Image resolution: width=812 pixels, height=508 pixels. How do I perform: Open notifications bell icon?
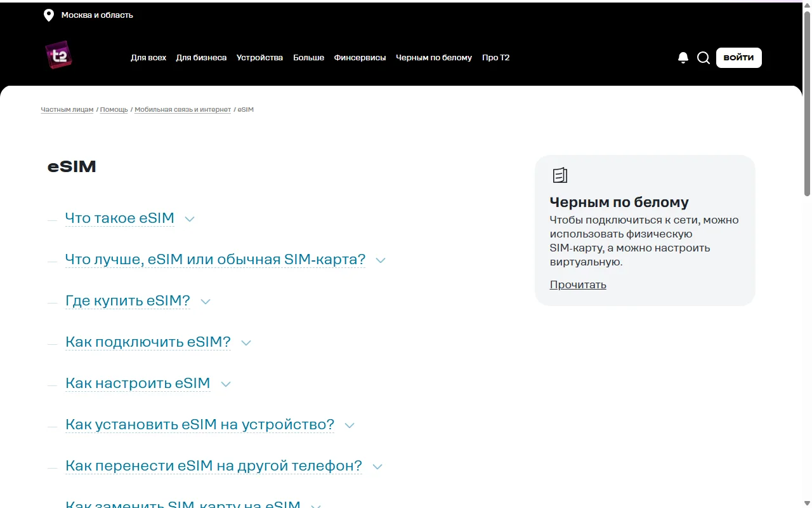pyautogui.click(x=683, y=58)
